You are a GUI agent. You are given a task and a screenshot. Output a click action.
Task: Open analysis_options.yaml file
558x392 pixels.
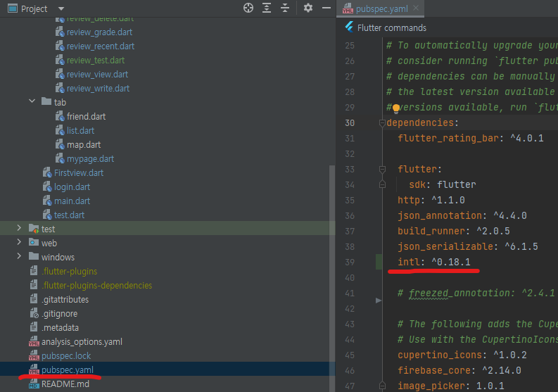(82, 342)
